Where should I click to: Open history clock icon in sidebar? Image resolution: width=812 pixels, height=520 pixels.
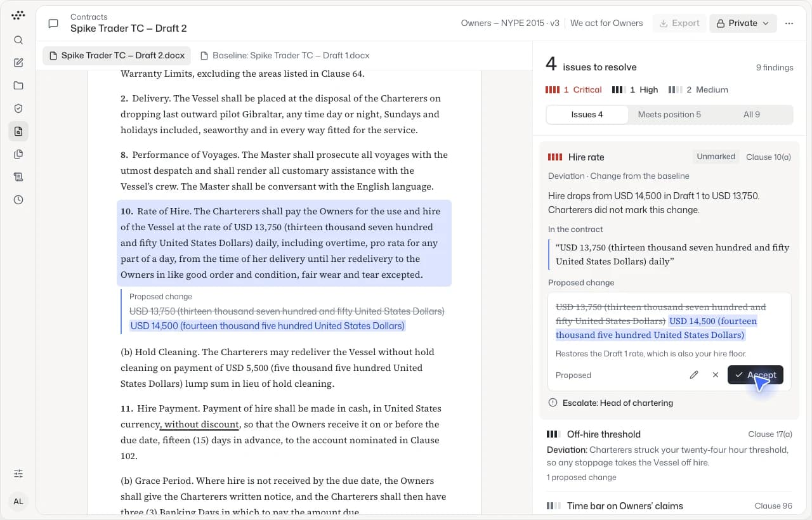[18, 200]
